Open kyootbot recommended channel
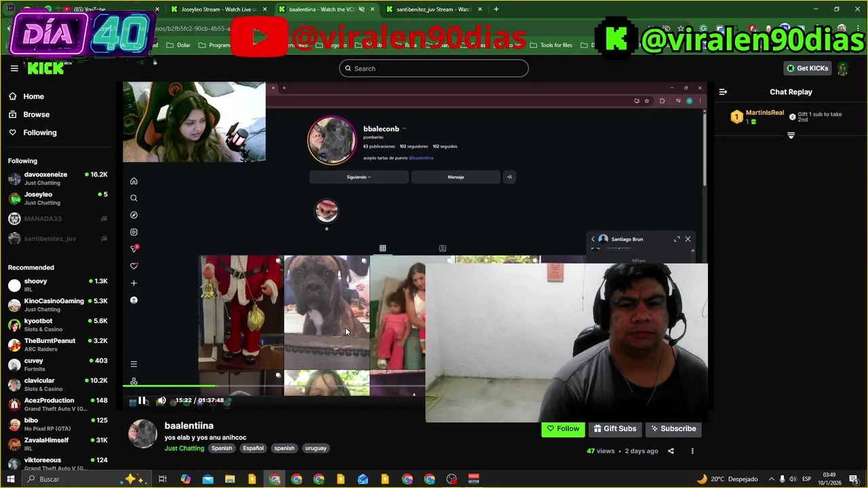Screen dimensions: 868x488 point(58,325)
